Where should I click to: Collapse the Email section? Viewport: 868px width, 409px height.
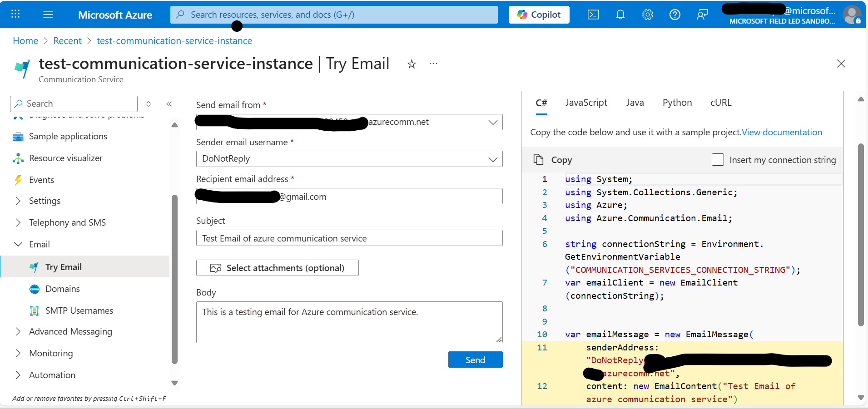click(40, 244)
